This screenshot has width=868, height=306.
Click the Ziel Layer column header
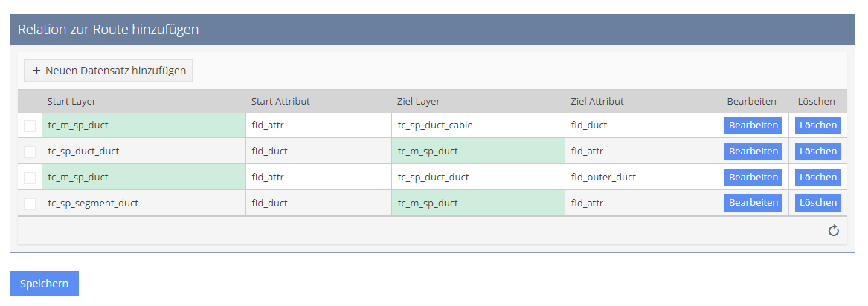(419, 102)
